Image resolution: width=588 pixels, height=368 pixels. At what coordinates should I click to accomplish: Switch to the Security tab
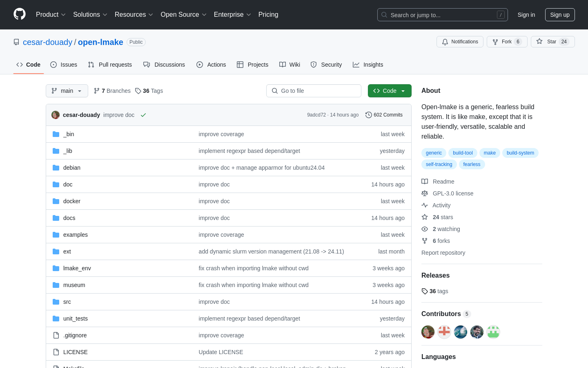click(326, 65)
